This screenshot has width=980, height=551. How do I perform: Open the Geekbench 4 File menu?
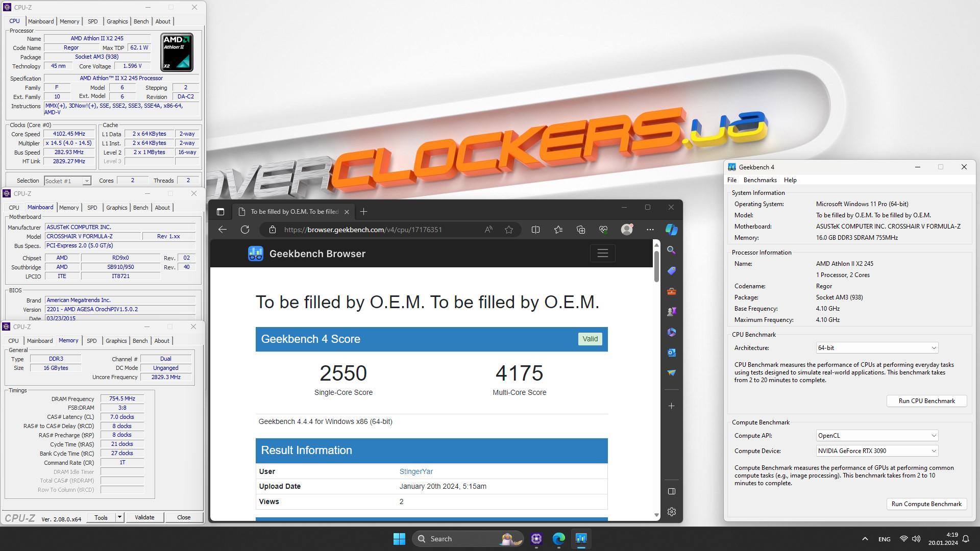tap(732, 180)
